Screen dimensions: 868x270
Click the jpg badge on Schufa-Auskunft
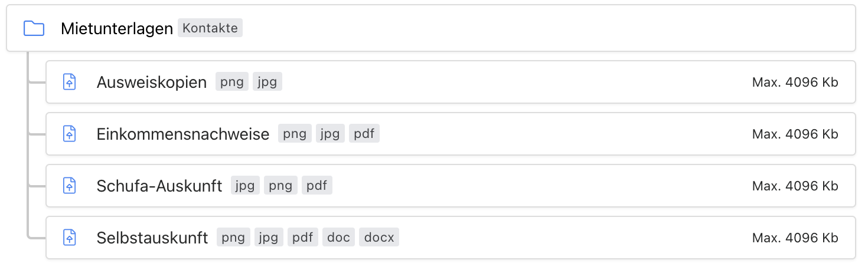click(245, 186)
